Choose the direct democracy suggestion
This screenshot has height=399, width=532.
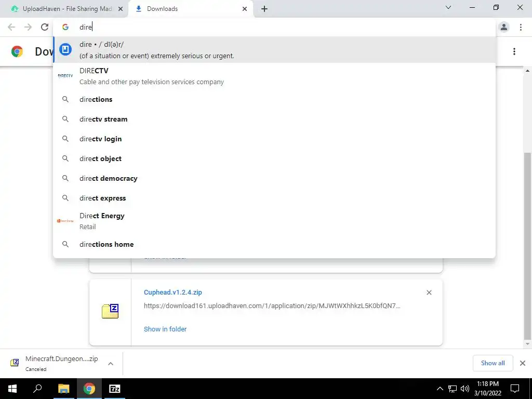pos(274,178)
